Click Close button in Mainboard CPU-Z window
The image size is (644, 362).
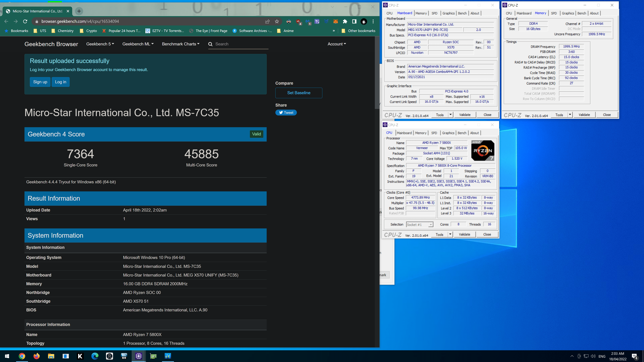tap(487, 115)
